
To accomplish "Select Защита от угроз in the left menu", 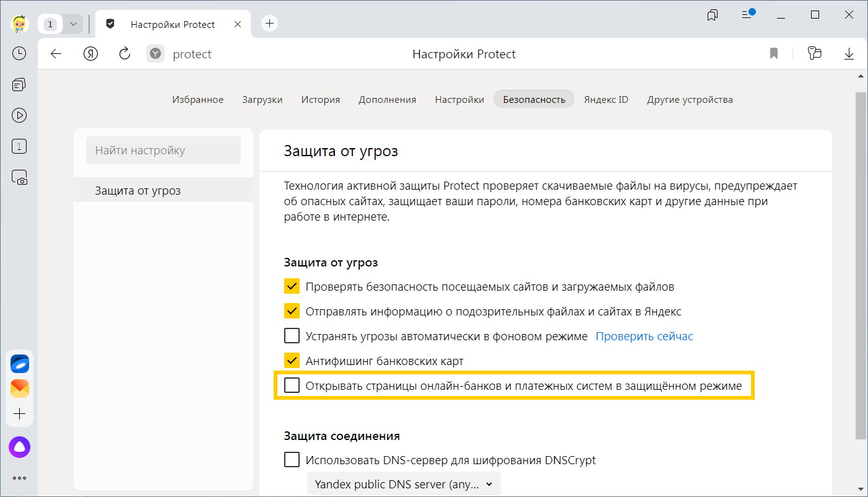I will pyautogui.click(x=163, y=190).
